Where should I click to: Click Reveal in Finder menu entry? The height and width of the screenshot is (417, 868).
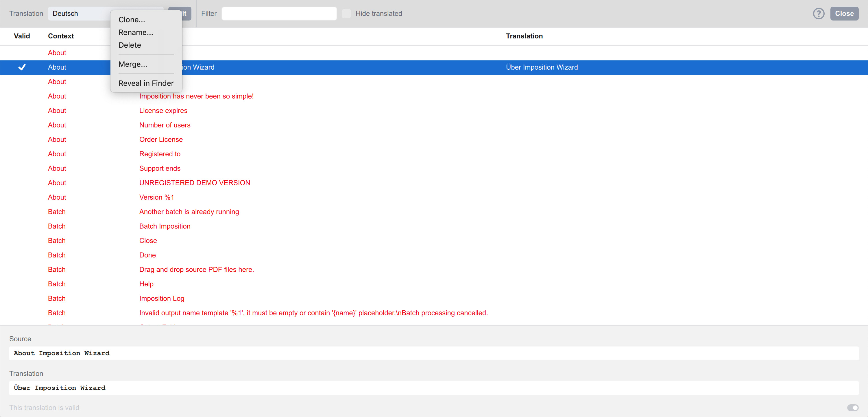pyautogui.click(x=146, y=83)
